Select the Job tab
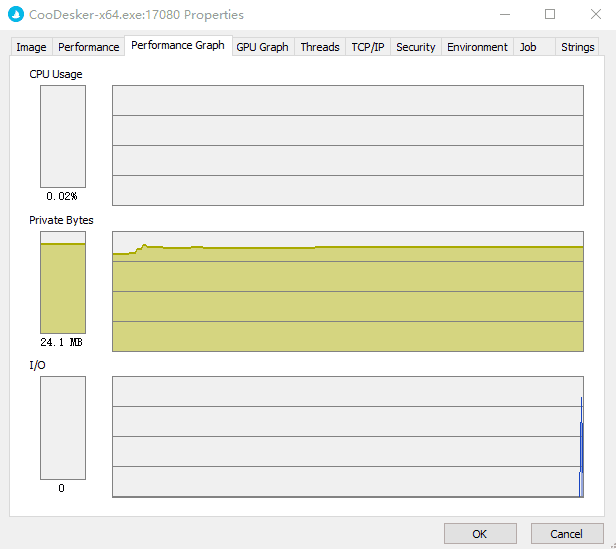This screenshot has width=616, height=549. click(x=528, y=47)
